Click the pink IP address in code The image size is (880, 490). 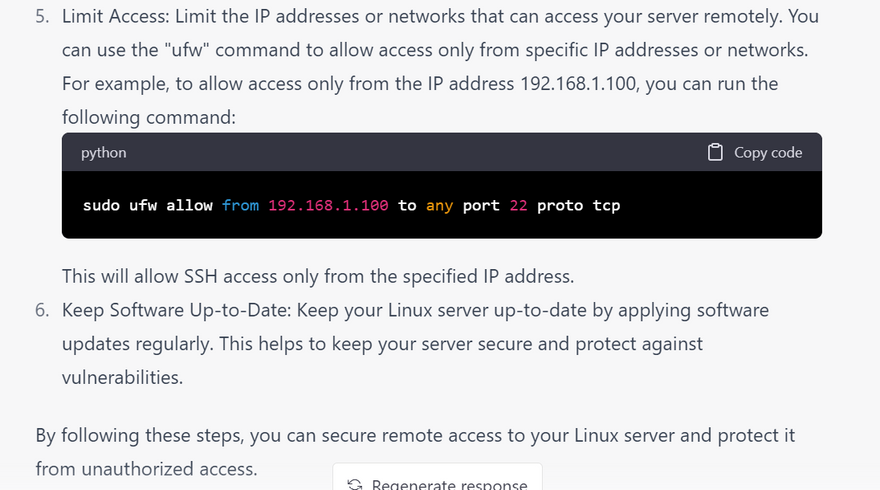[328, 205]
